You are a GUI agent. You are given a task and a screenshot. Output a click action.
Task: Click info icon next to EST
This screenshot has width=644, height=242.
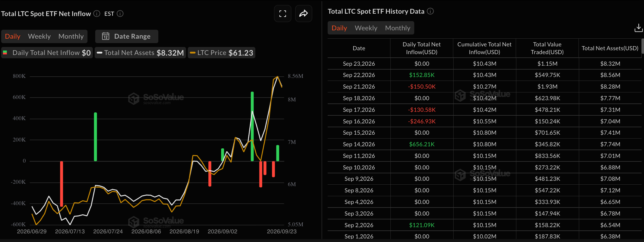coord(120,14)
